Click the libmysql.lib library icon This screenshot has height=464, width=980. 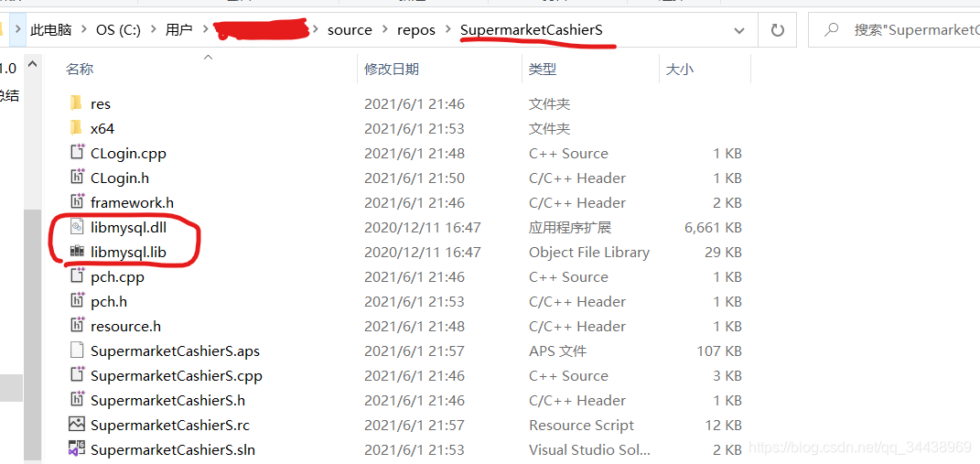(76, 252)
